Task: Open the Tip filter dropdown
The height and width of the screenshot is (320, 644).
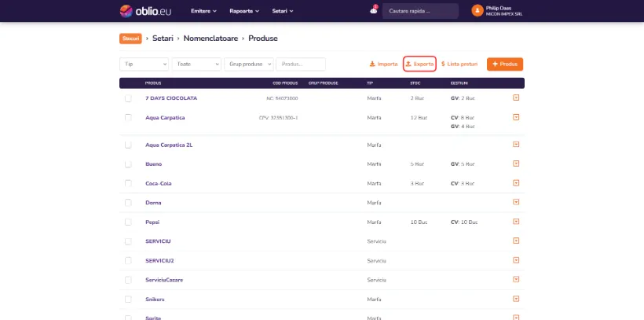Action: click(x=145, y=64)
